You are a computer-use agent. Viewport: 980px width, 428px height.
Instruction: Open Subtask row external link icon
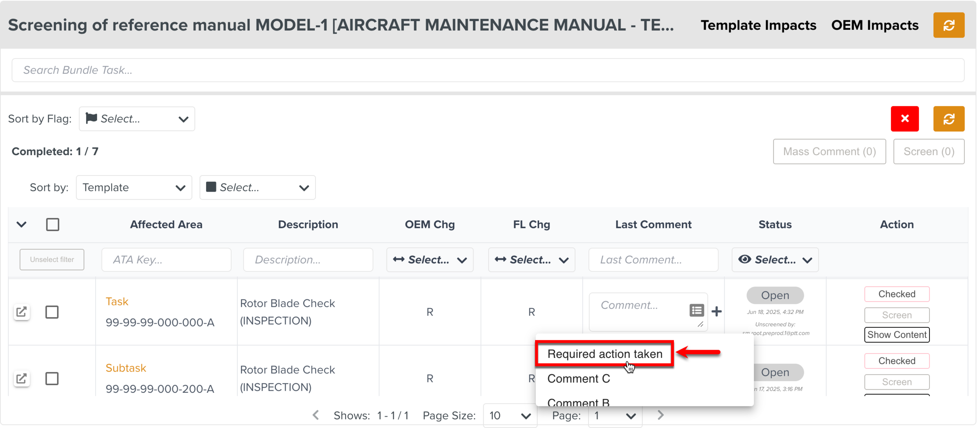pos(22,379)
